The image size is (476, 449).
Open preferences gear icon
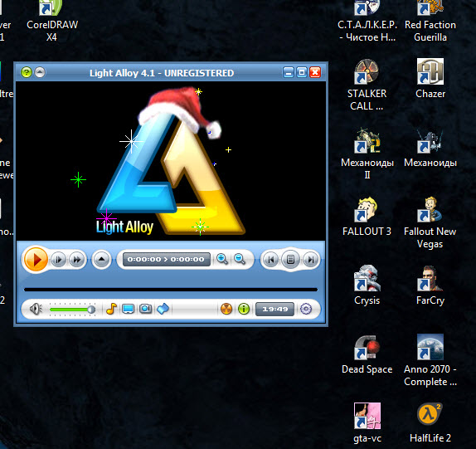306,309
